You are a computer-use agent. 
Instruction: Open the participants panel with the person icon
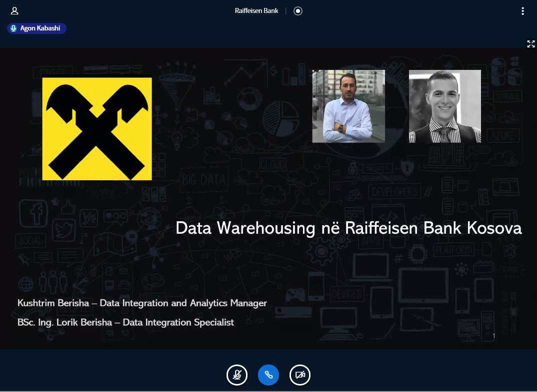14,10
